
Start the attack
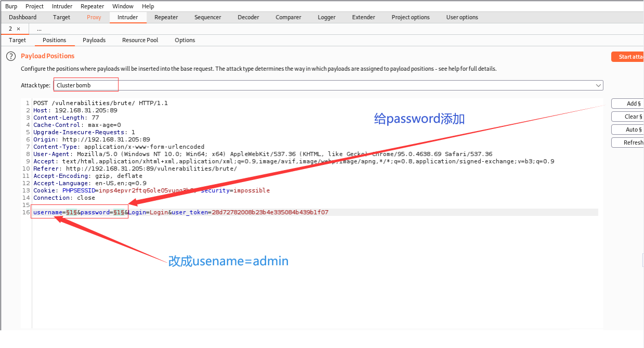coord(628,57)
